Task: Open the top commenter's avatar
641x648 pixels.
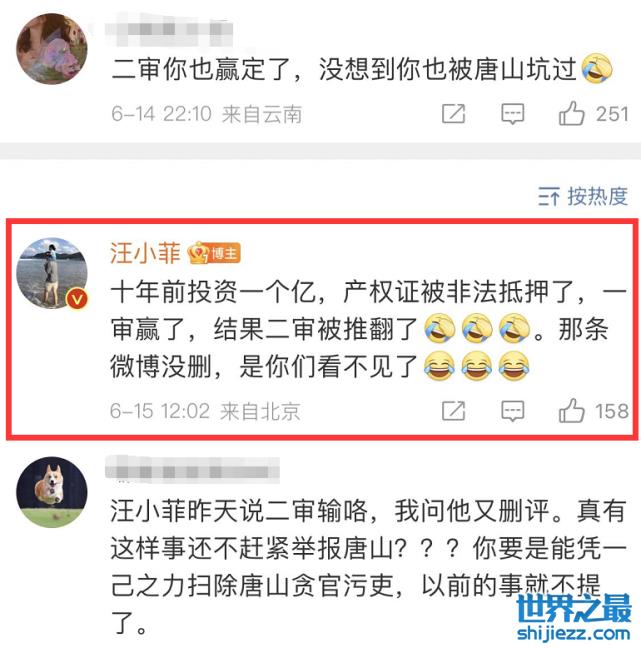Action: coord(52,49)
